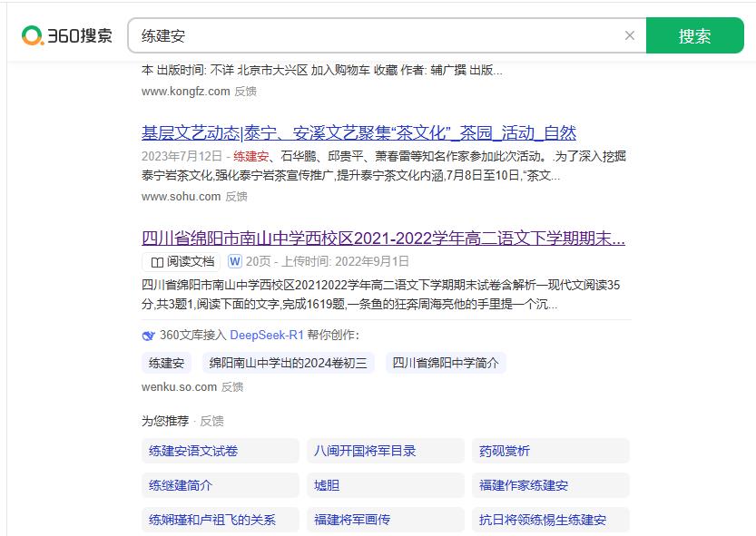Image resolution: width=756 pixels, height=536 pixels.
Task: Open recommendation 药砚赏析
Action: [x=551, y=451]
